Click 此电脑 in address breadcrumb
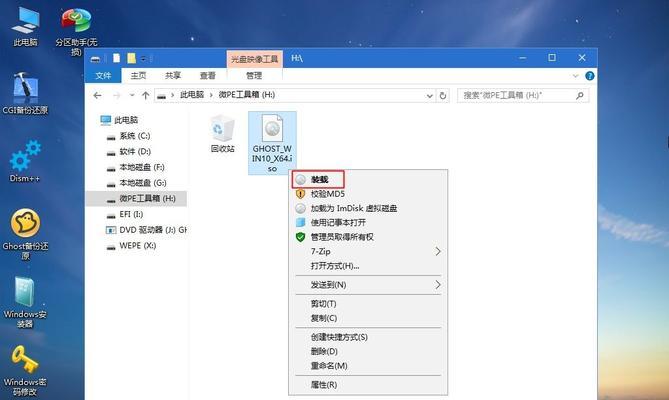669x400 pixels. (192, 95)
